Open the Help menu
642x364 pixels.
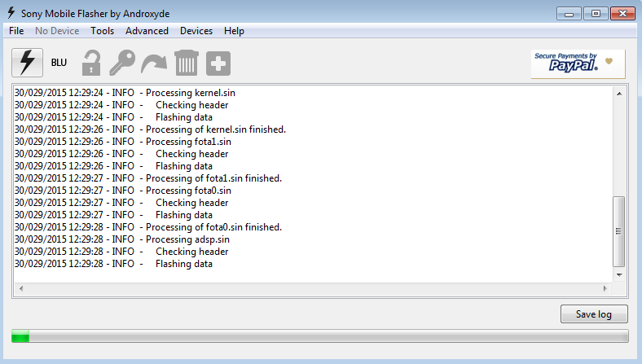click(x=234, y=31)
